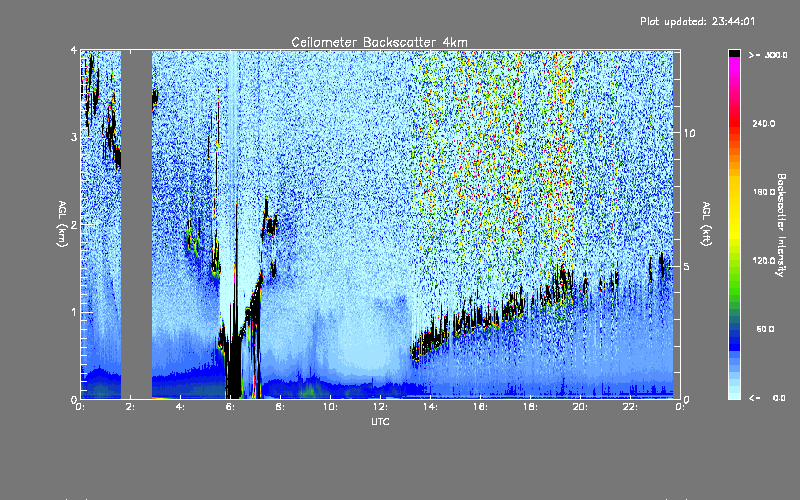Click the red band near 240.0 on the colorbar
Viewport: 800px width, 500px height.
734,123
